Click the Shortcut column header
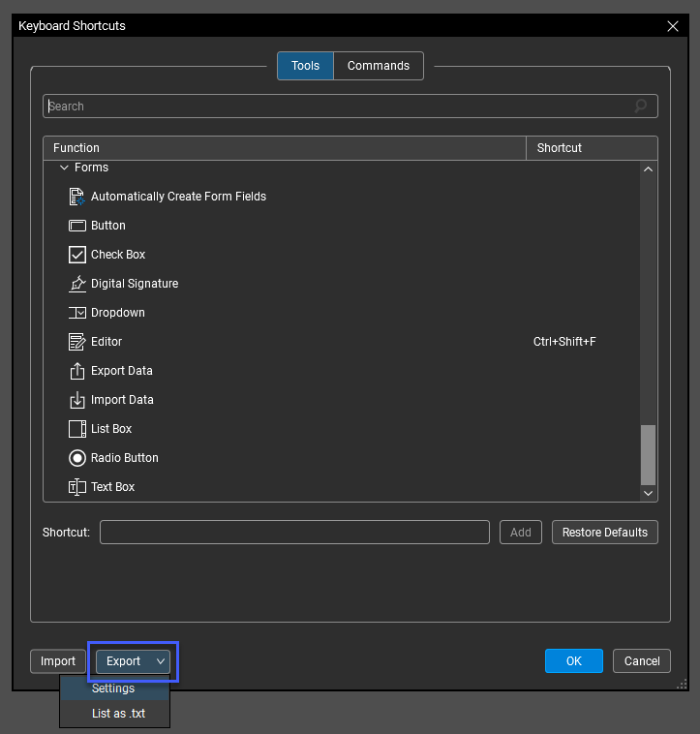The image size is (700, 734). (592, 148)
